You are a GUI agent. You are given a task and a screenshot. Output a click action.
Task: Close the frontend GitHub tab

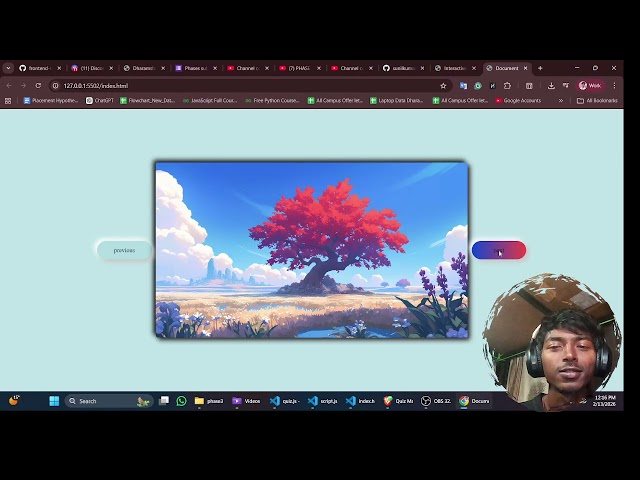pyautogui.click(x=59, y=68)
